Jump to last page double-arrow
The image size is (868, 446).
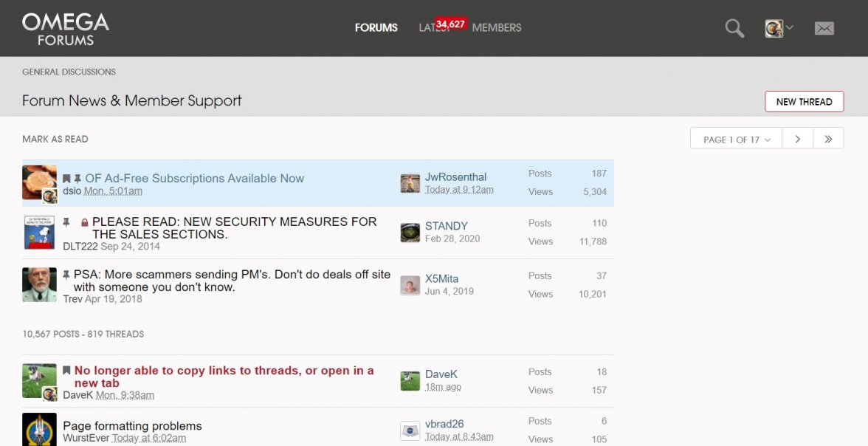click(x=828, y=139)
